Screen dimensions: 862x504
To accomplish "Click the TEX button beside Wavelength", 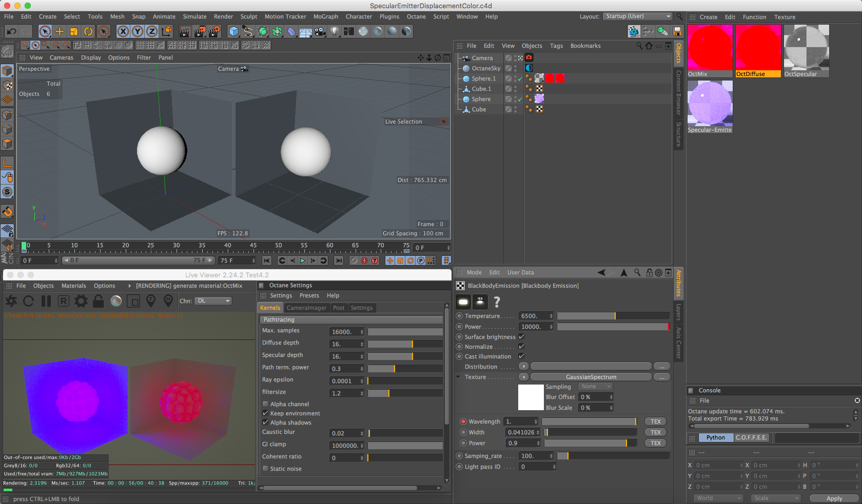I will point(655,421).
